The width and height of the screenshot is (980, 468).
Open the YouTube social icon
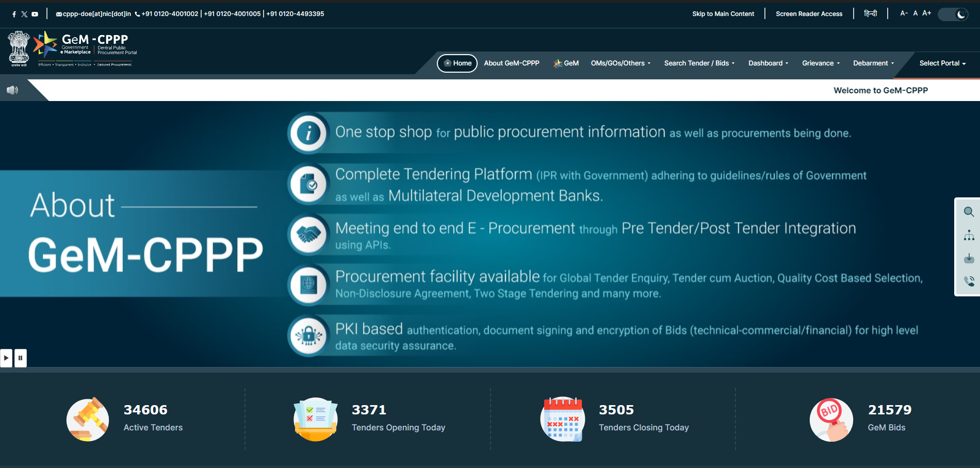pyautogui.click(x=35, y=14)
